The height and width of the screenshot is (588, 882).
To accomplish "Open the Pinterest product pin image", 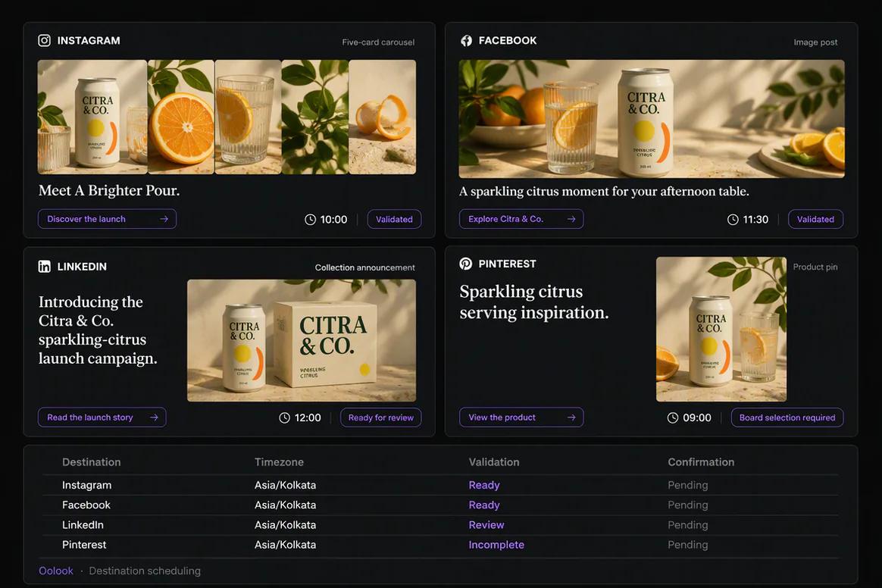I will (721, 329).
